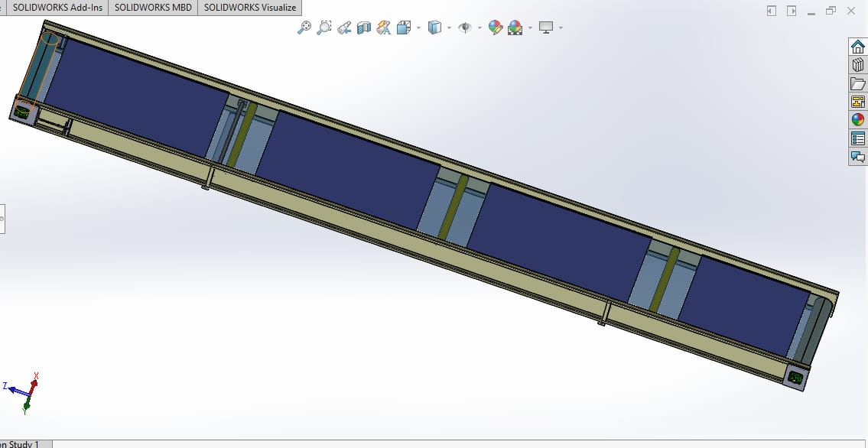
Task: Close the document window
Action: [851, 11]
